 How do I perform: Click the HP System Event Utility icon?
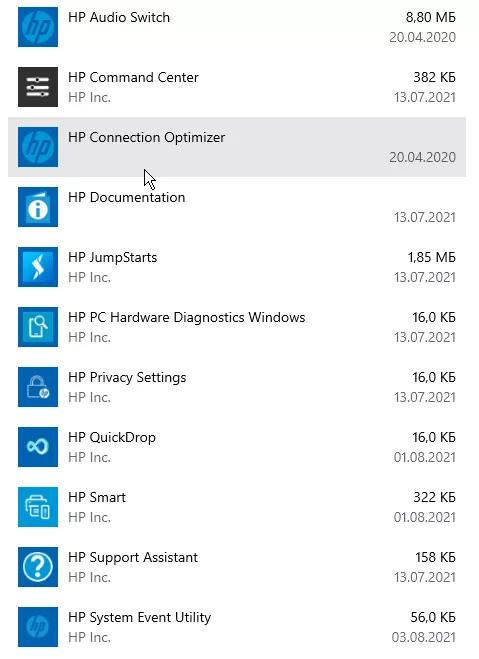38,627
